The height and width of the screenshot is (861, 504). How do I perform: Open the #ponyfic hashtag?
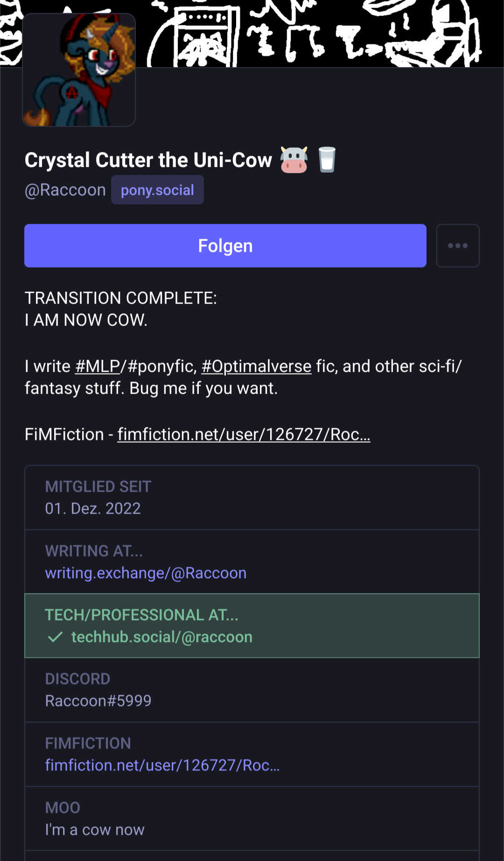[162, 367]
